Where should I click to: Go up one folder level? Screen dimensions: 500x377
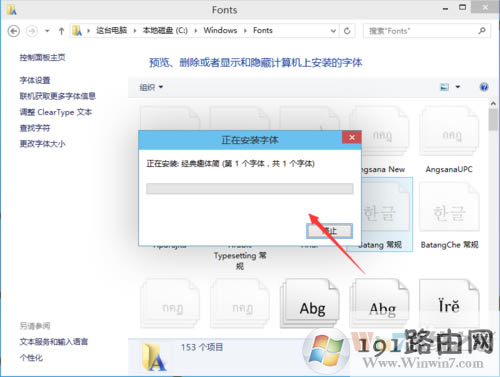click(61, 31)
